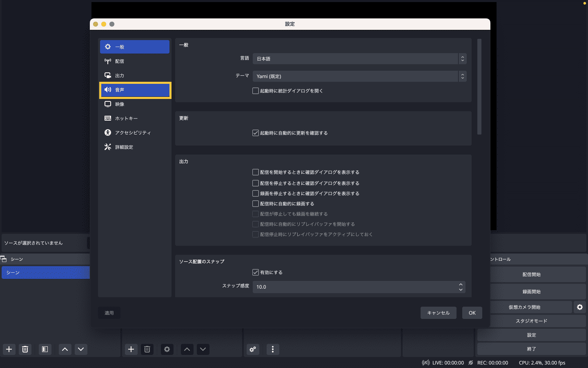Click the キャンセル button
The width and height of the screenshot is (588, 368).
pos(439,313)
